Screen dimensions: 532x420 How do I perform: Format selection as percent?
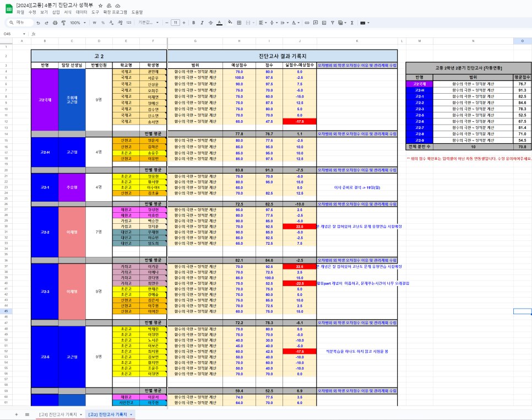click(x=103, y=23)
